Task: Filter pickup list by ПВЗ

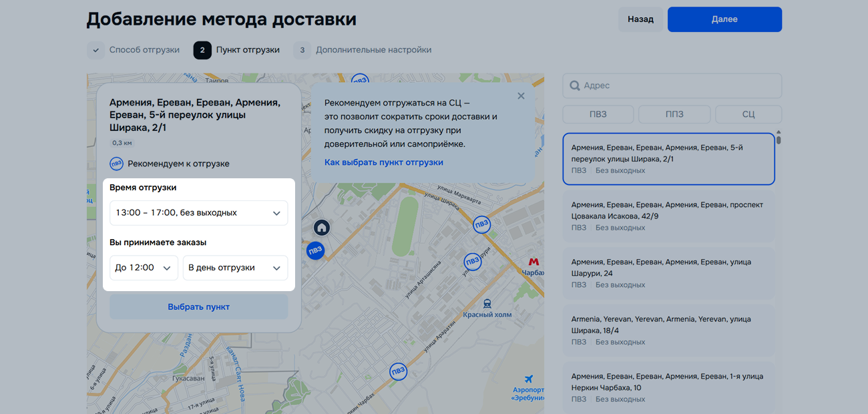Action: point(598,114)
